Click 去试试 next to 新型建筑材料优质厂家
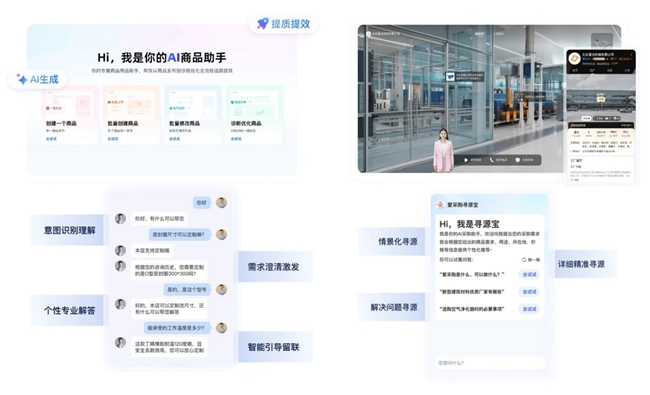650x395 pixels. [x=529, y=292]
